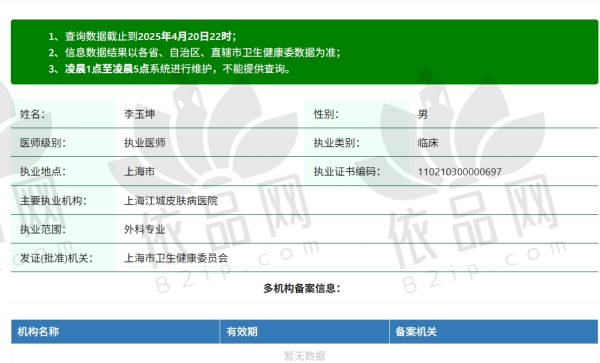
Task: Select the gender value 男
Action: click(x=423, y=114)
